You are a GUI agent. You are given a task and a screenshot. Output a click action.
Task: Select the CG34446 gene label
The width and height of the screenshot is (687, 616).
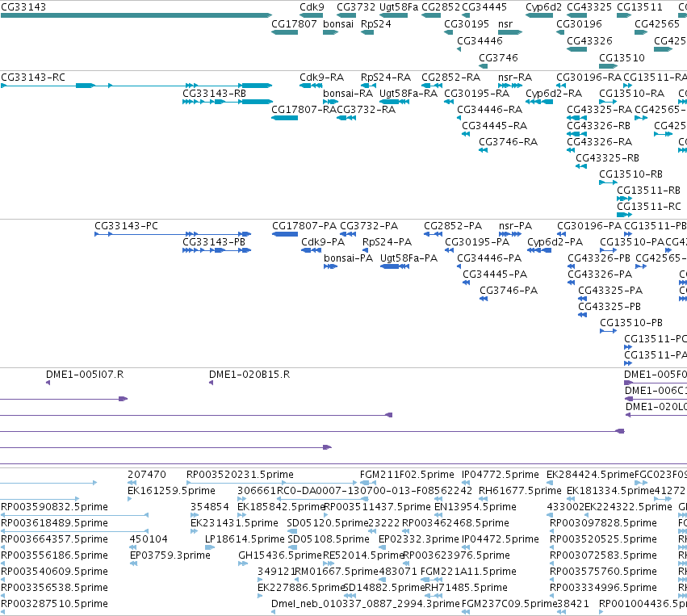click(480, 40)
